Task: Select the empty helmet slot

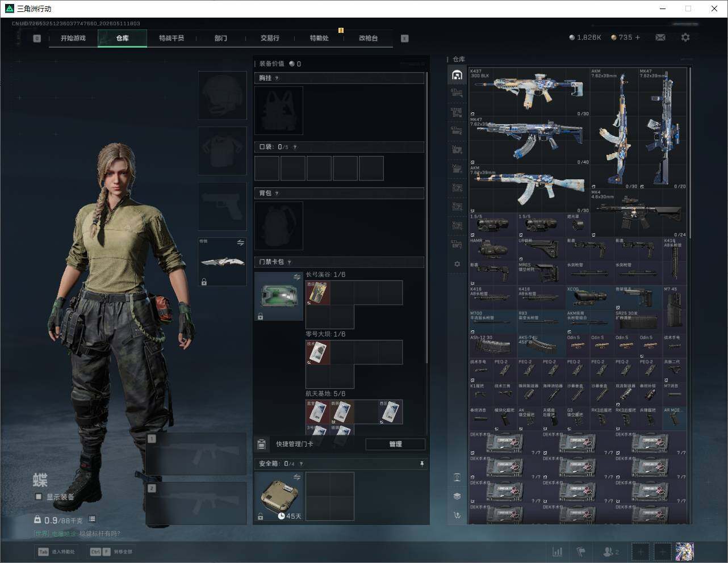Action: click(x=223, y=95)
